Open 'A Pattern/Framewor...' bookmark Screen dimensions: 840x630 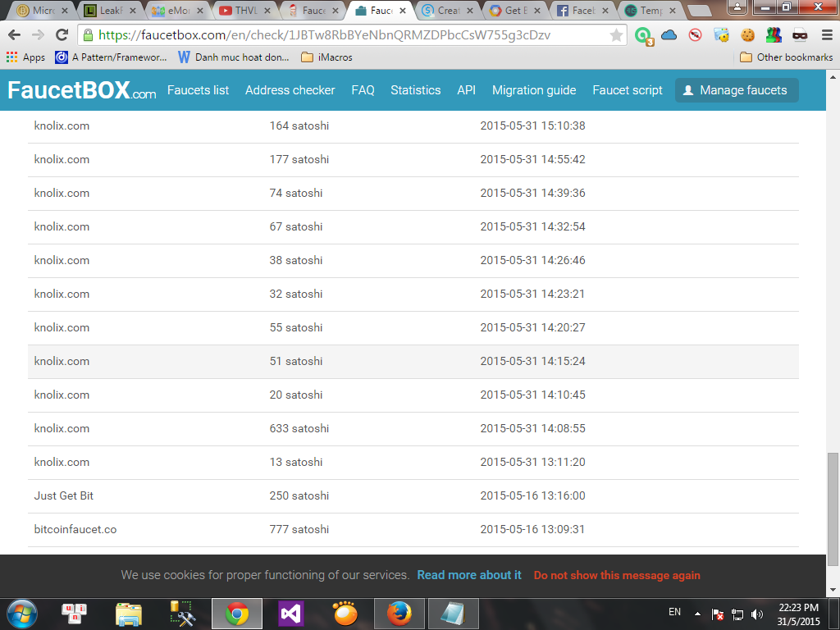[x=111, y=57]
